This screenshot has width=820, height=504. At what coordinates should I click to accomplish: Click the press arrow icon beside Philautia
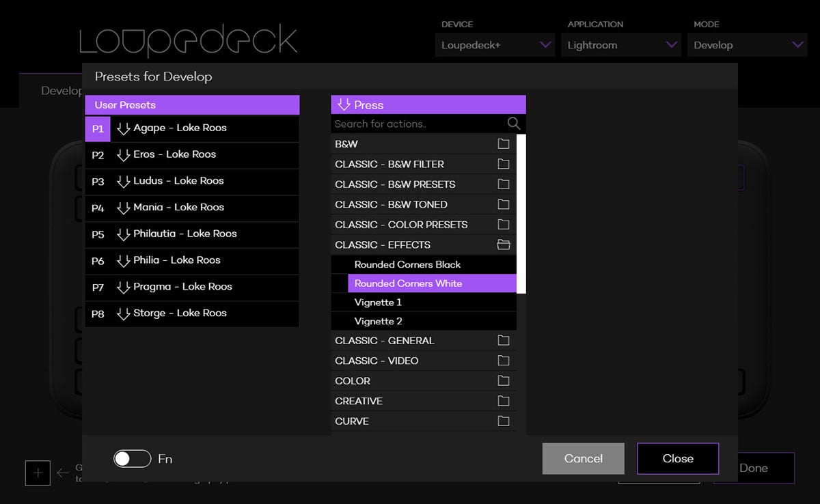124,234
